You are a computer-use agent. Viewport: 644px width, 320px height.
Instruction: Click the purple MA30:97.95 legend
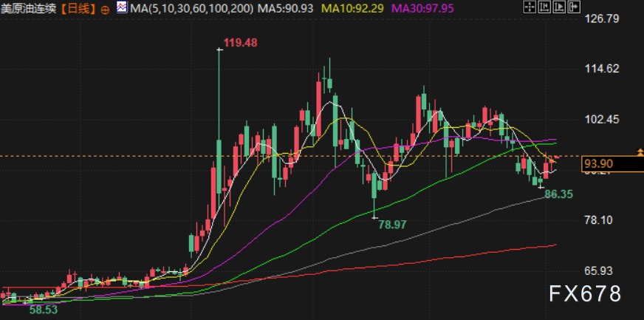[422, 8]
